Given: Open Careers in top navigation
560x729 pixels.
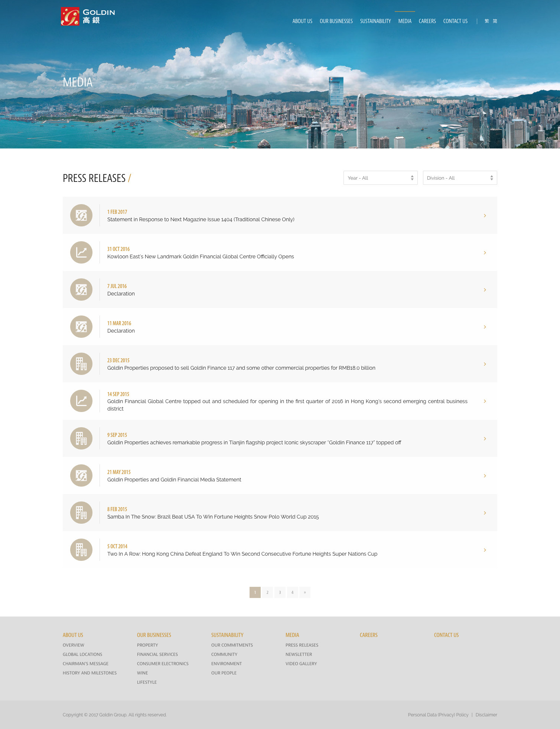Looking at the screenshot, I should pos(427,21).
